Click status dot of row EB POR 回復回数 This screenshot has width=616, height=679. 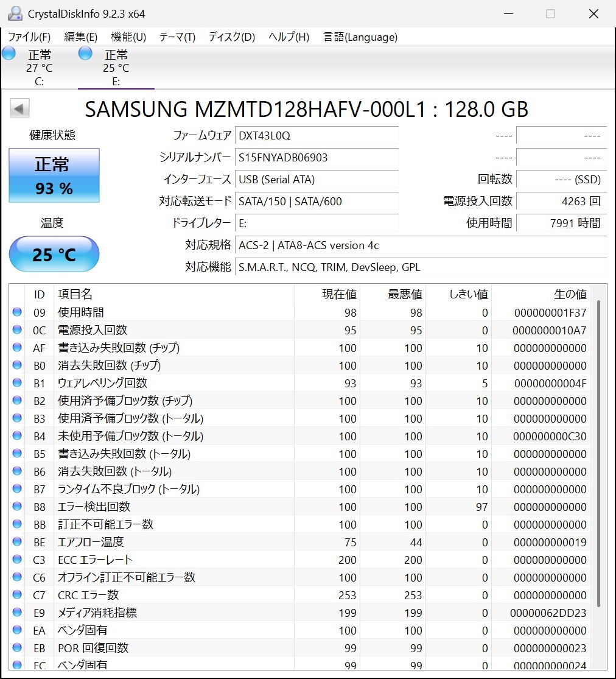[x=17, y=647]
